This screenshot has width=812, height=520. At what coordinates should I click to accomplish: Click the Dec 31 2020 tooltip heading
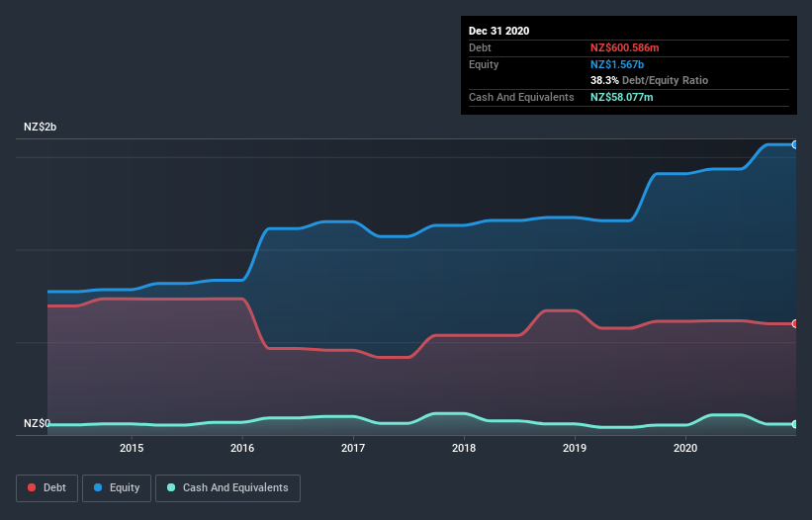tap(498, 31)
